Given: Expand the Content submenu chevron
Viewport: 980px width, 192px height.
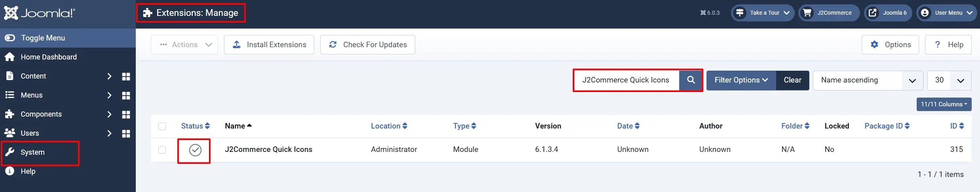Looking at the screenshot, I should tap(109, 76).
